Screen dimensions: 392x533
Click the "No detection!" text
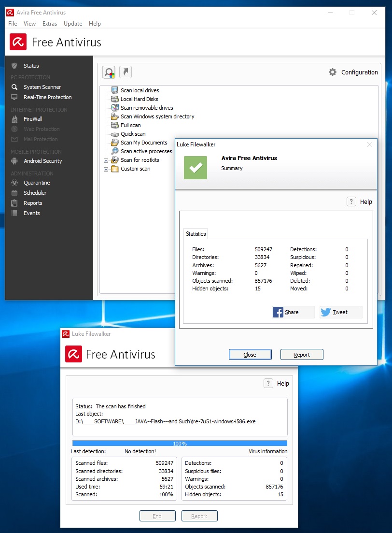(x=140, y=451)
